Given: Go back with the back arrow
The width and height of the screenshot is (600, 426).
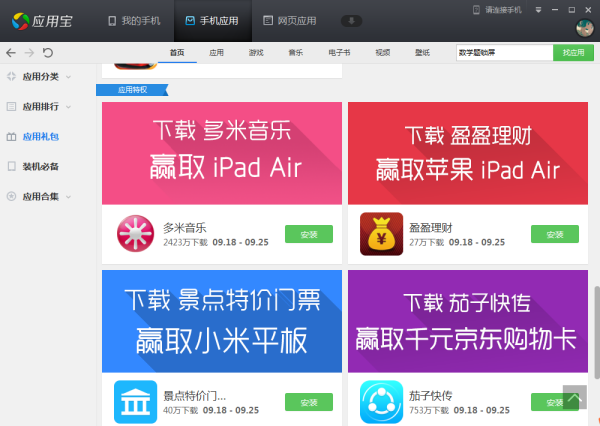Looking at the screenshot, I should (11, 52).
